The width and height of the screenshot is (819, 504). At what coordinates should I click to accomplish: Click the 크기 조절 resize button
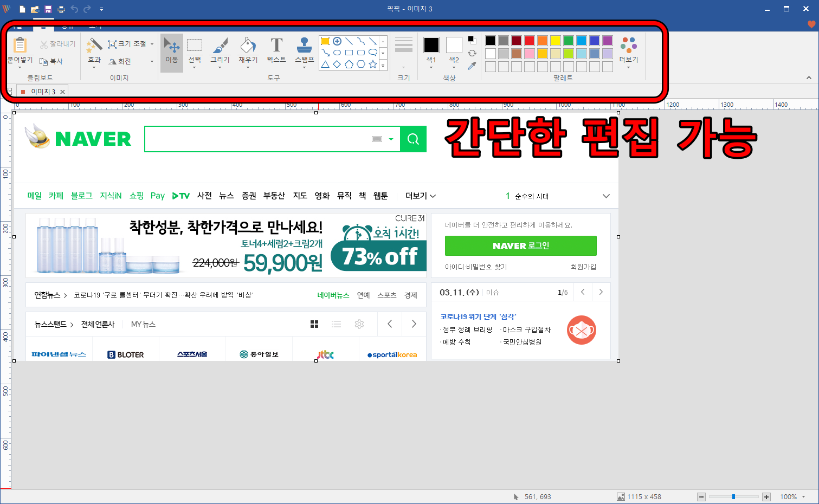tap(127, 44)
